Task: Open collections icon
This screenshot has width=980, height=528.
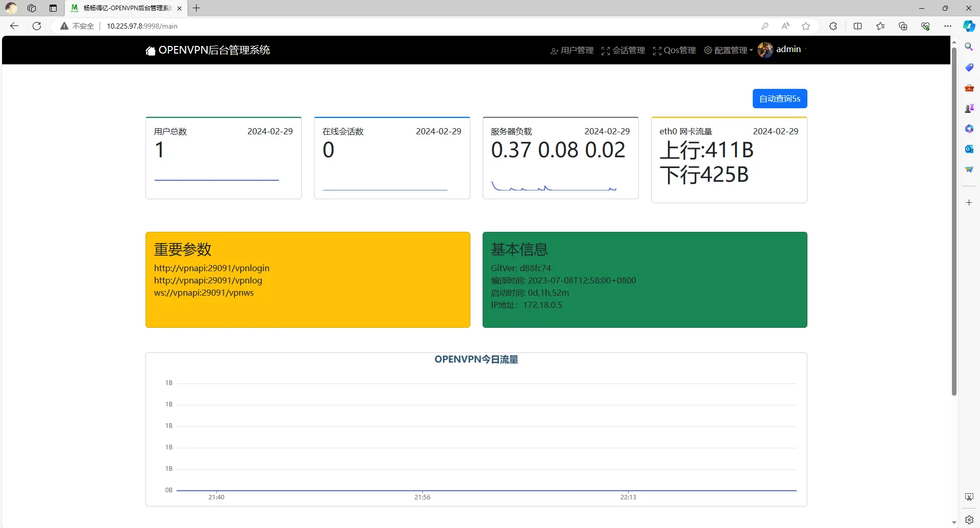Action: 903,26
